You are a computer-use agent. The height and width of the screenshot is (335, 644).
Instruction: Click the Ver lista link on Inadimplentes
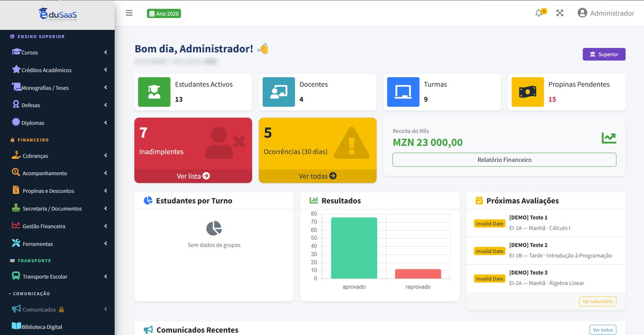click(x=193, y=176)
